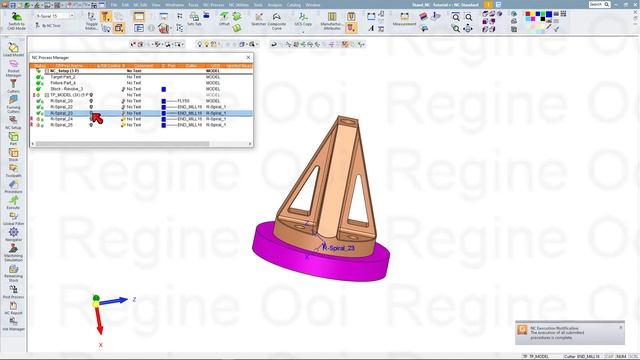Toggle the lightbulb for R-Spiral_22 row

click(91, 107)
